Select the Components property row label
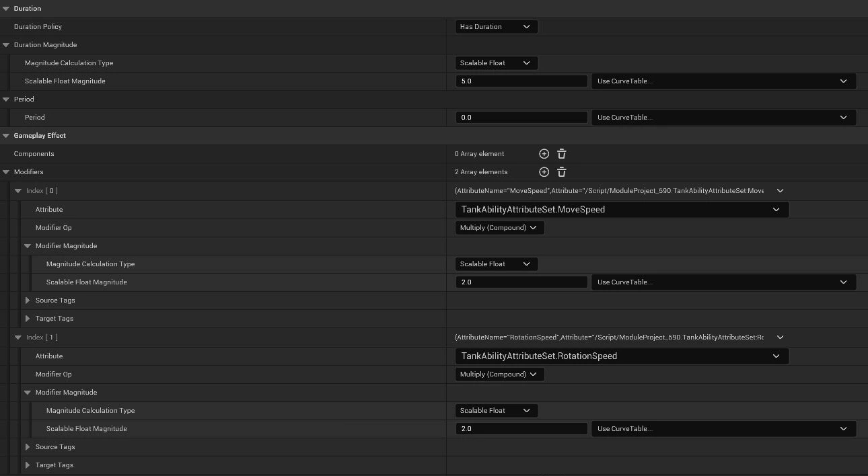 34,154
